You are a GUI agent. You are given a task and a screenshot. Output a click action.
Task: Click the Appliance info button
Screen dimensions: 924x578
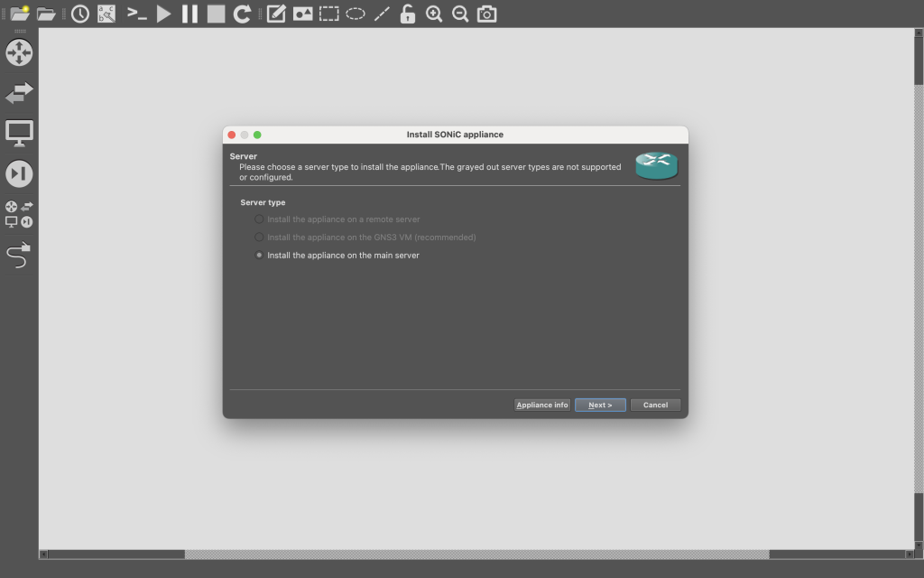(541, 405)
